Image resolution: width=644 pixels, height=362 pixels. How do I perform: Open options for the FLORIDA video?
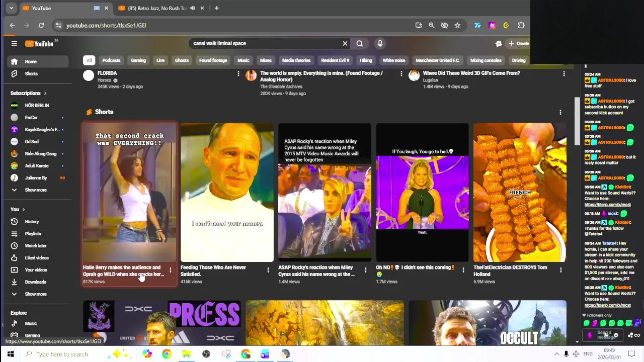tap(238, 74)
